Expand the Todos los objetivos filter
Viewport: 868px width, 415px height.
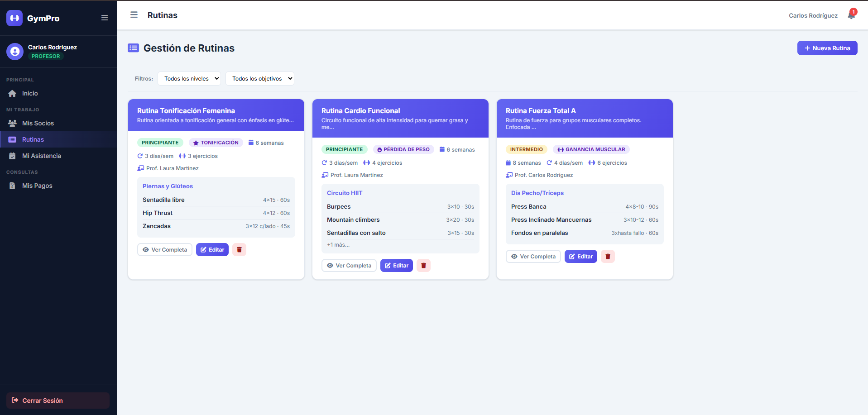click(x=260, y=79)
